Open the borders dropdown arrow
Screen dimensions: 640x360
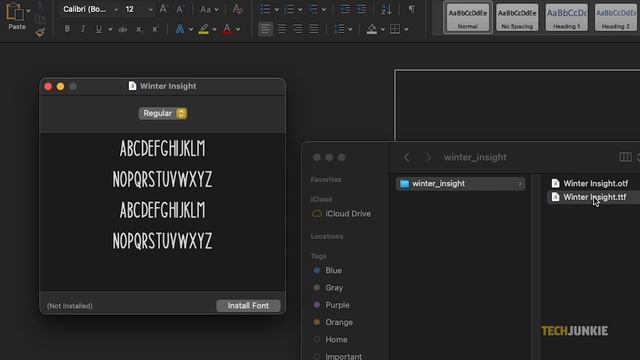[406, 29]
